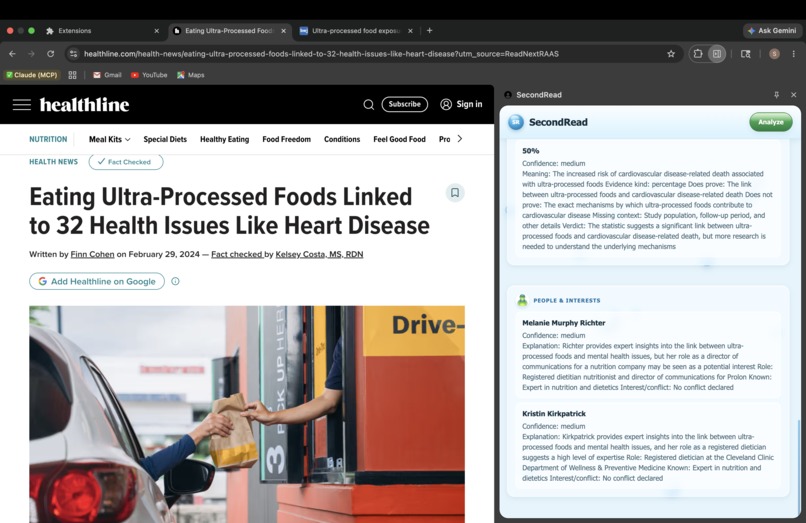Expand the Meal Kits dropdown
Viewport: 806px width, 523px height.
[x=109, y=139]
